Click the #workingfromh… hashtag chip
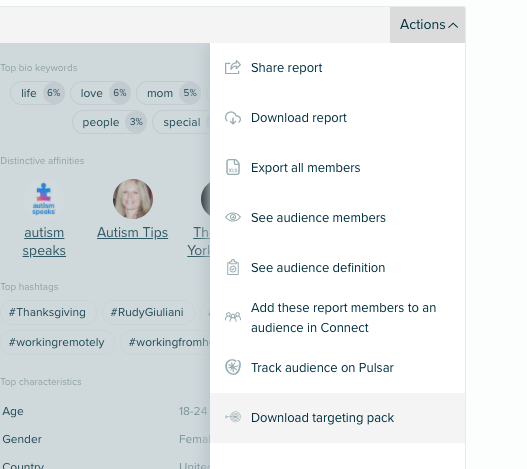 165,342
